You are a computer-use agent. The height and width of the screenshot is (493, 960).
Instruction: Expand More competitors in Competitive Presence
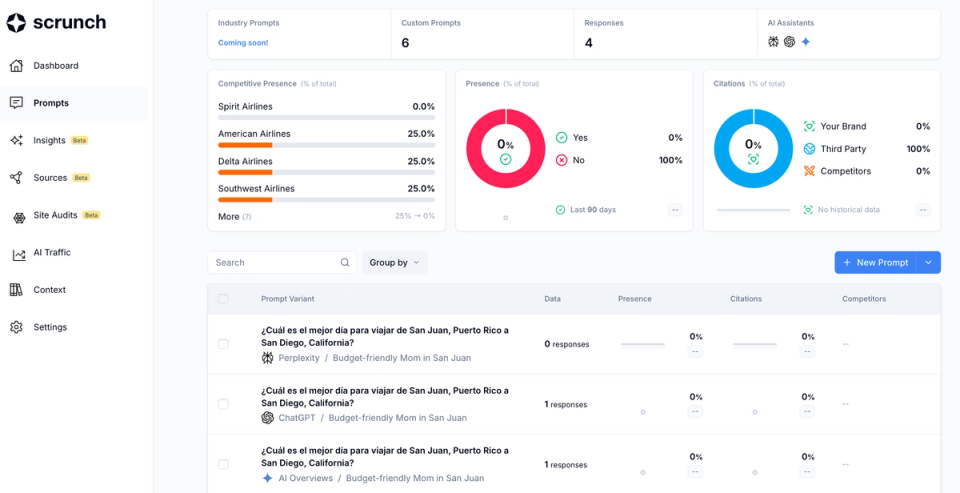(234, 216)
